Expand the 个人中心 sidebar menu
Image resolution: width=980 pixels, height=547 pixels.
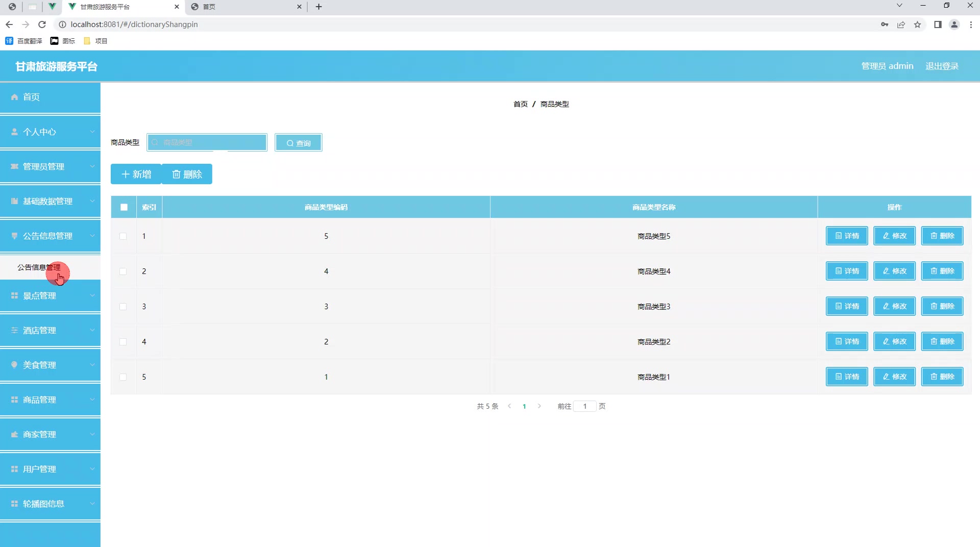[50, 132]
